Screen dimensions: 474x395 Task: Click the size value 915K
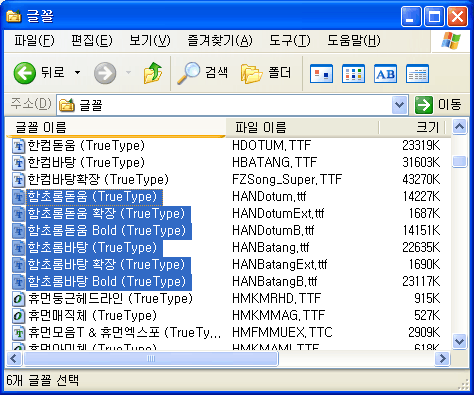(427, 299)
